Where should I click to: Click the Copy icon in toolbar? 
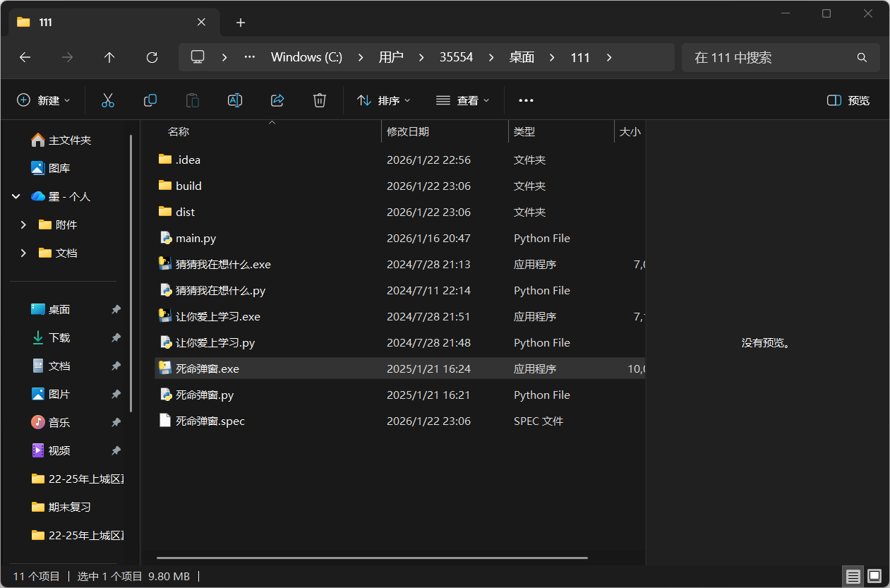[150, 100]
